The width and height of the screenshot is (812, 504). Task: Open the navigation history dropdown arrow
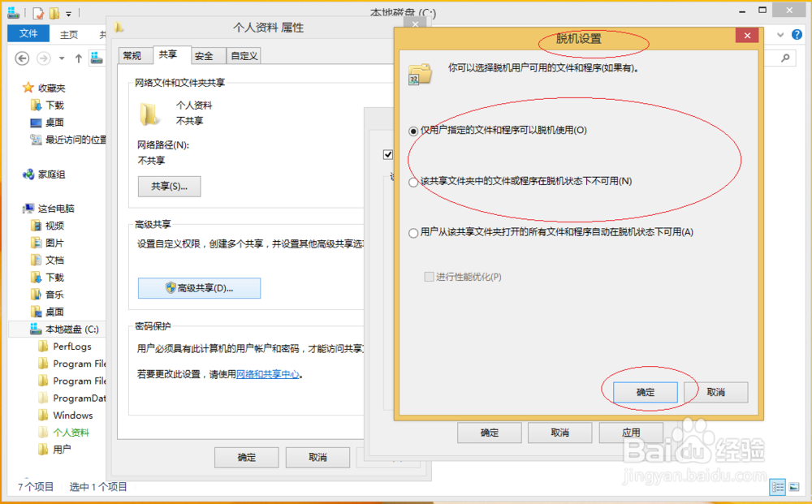click(61, 58)
